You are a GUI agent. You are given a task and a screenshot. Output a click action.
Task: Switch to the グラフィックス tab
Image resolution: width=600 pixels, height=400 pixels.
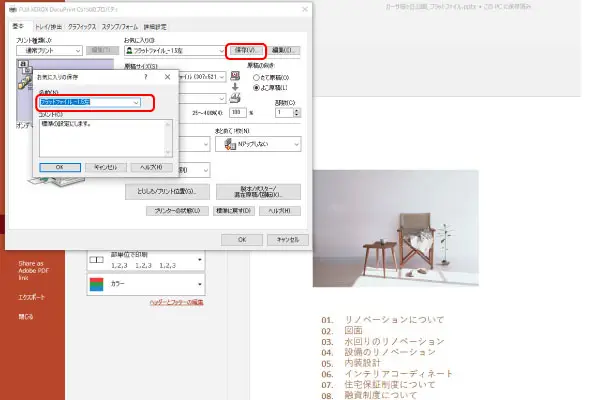[82, 27]
